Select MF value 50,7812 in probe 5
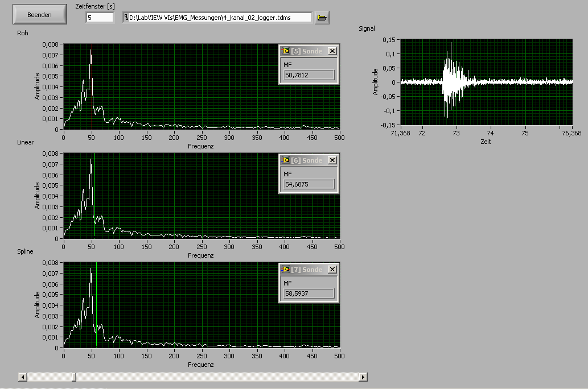The height and width of the screenshot is (389, 588). pos(309,75)
